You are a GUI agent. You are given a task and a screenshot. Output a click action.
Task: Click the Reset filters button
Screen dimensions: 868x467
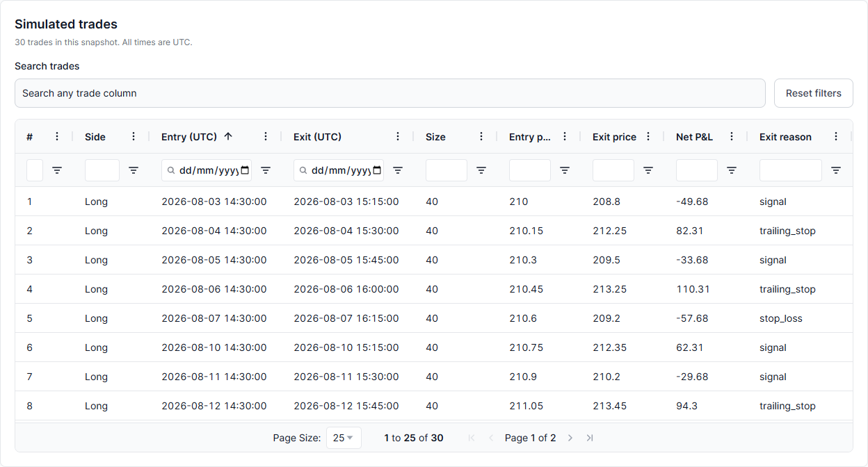(814, 93)
